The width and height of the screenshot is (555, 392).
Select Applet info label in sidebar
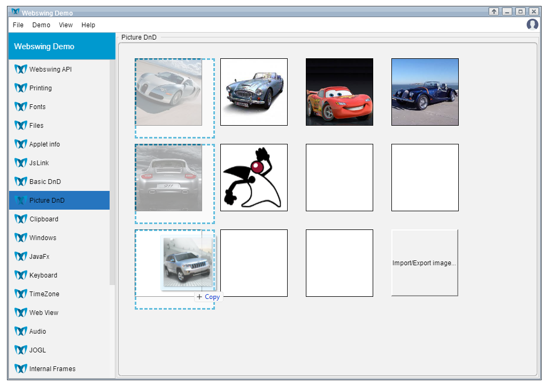[44, 144]
